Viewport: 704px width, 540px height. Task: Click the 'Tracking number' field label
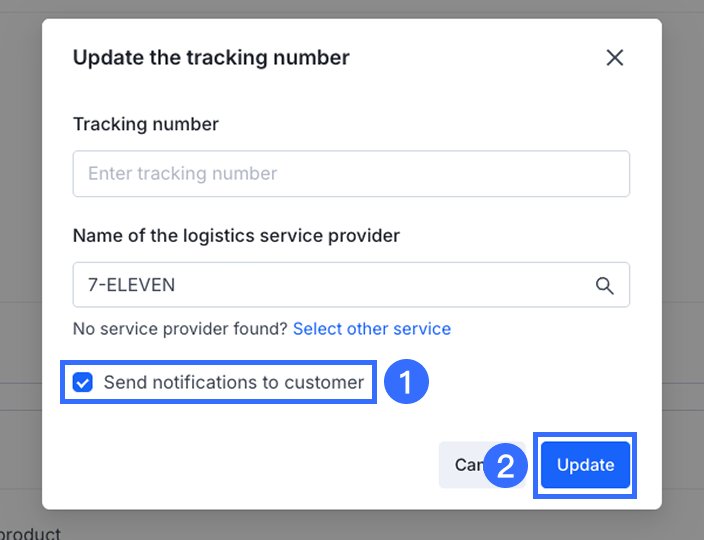pyautogui.click(x=146, y=124)
